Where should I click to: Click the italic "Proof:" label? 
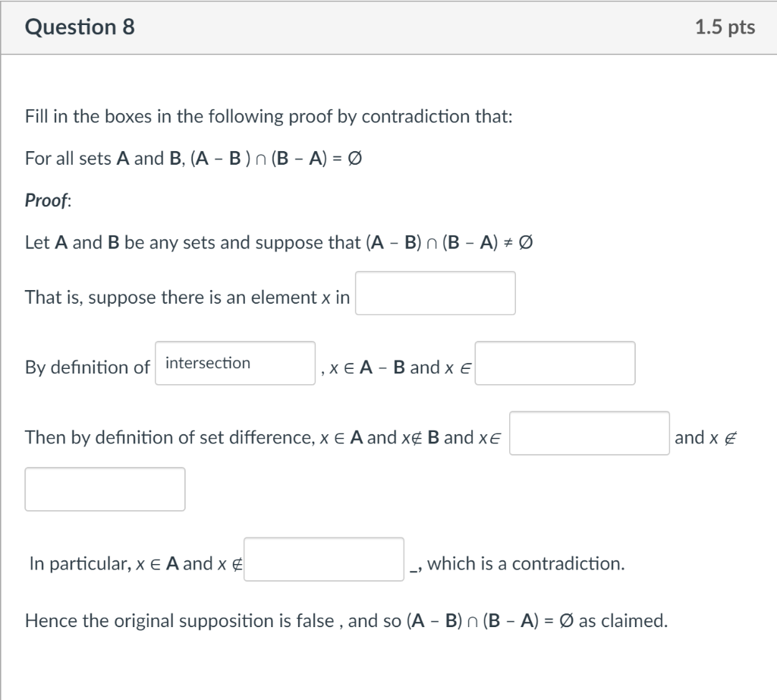coord(49,200)
